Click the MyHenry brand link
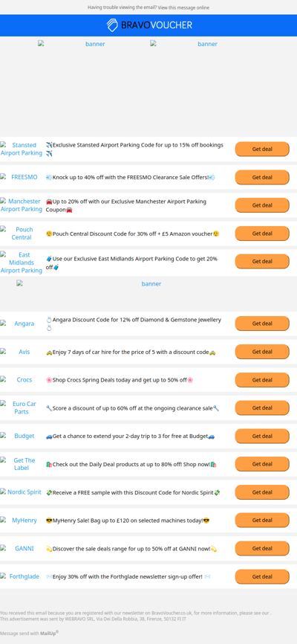This screenshot has width=297, height=644. coord(25,520)
